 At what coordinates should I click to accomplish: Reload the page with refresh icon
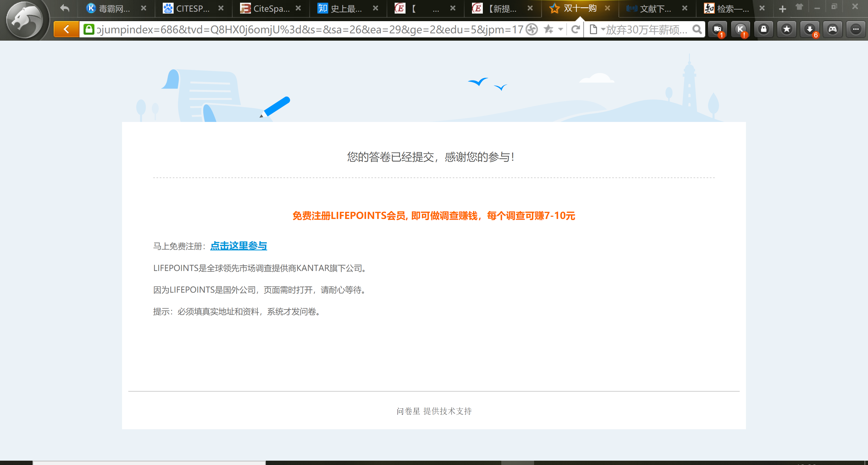click(x=576, y=30)
